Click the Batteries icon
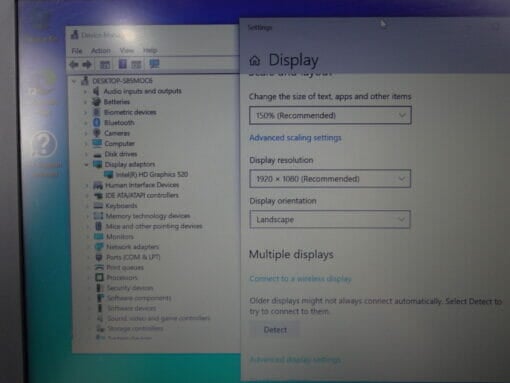Screen dimensions: 510x383 [96, 102]
